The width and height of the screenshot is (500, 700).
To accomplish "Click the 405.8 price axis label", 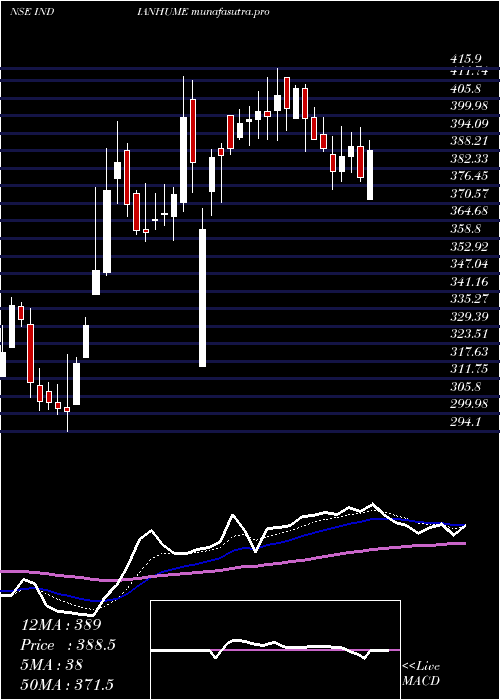I will [x=465, y=89].
